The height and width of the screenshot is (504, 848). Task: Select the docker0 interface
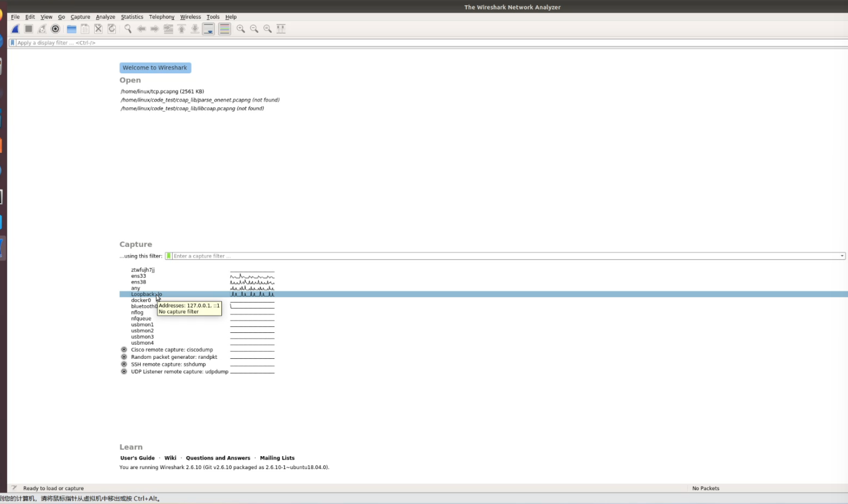click(141, 300)
